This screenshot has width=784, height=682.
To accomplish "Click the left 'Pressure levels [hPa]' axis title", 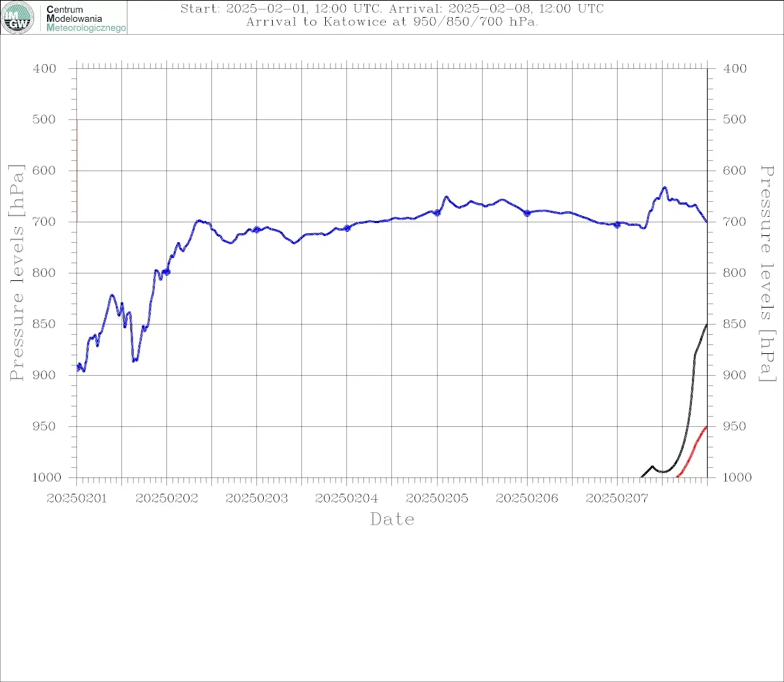I will [16, 273].
